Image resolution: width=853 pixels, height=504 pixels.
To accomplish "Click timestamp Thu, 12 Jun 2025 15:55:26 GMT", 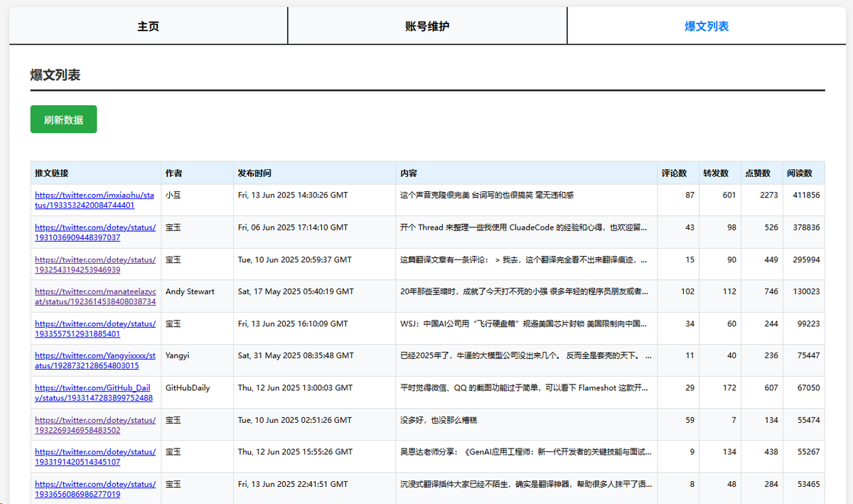I will click(x=295, y=452).
